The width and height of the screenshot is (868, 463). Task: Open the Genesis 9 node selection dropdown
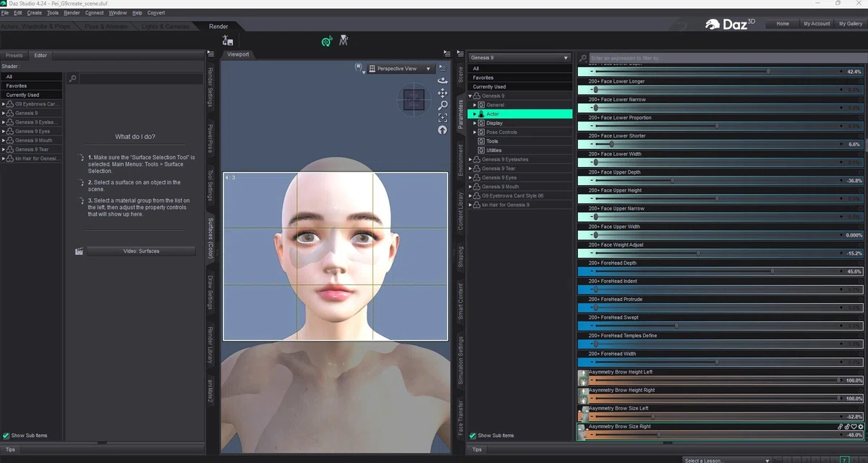click(x=519, y=58)
